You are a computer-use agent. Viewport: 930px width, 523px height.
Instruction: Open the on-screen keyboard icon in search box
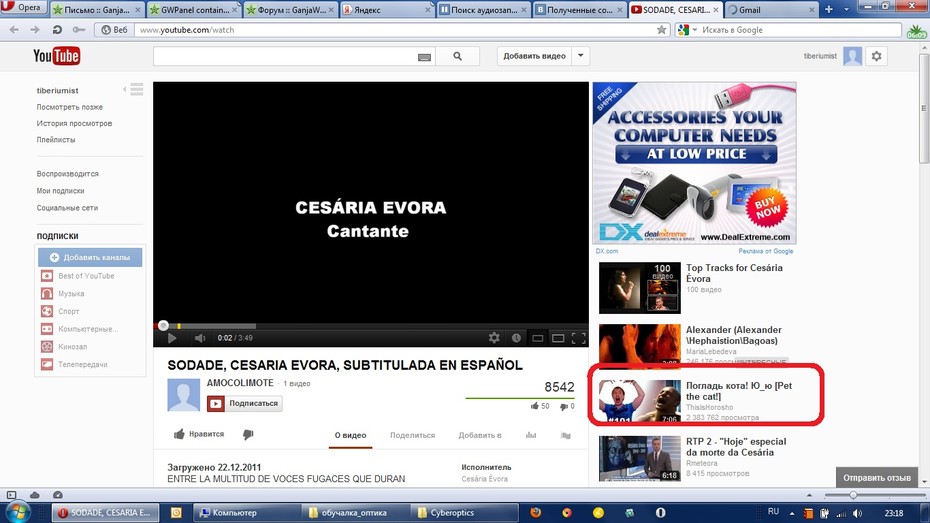(424, 57)
